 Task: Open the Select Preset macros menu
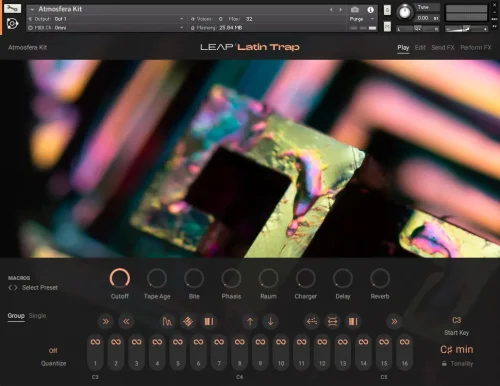pyautogui.click(x=40, y=288)
